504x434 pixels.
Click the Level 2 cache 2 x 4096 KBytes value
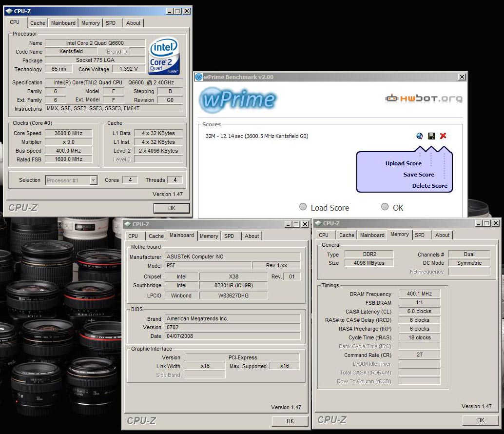[x=158, y=151]
